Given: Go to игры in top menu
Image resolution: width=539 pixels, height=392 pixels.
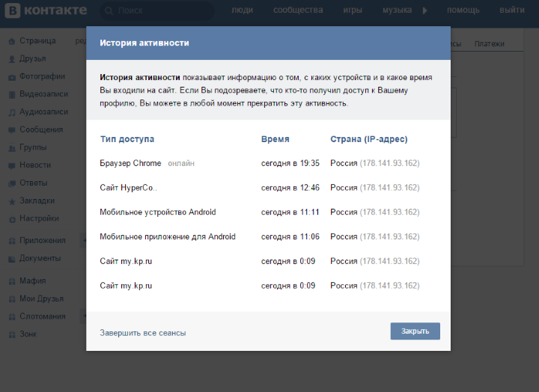Looking at the screenshot, I should pyautogui.click(x=353, y=10).
